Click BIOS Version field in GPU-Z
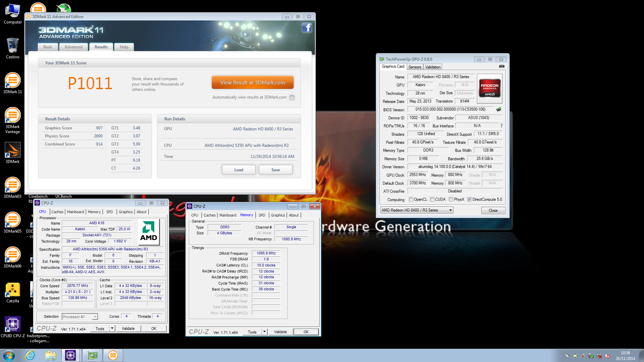 pyautogui.click(x=450, y=109)
